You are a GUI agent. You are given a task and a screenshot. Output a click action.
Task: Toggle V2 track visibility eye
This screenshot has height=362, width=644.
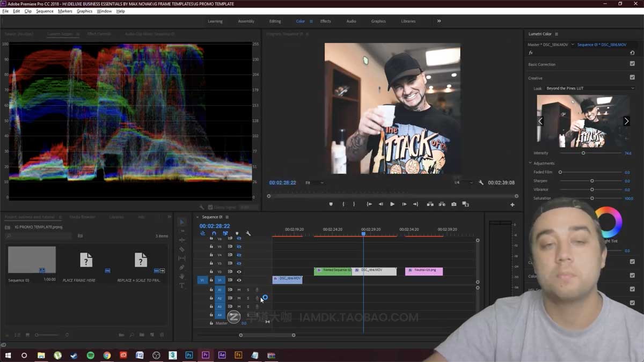(239, 272)
